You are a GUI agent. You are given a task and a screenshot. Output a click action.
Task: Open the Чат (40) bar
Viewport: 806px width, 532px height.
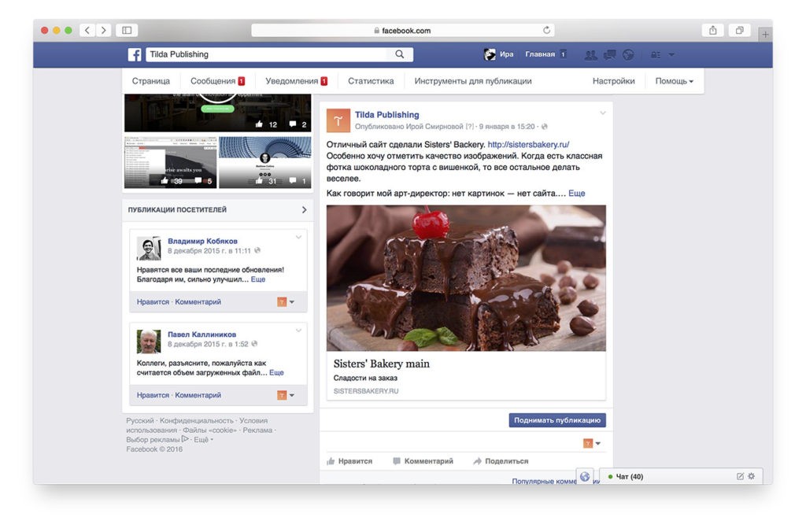[681, 476]
